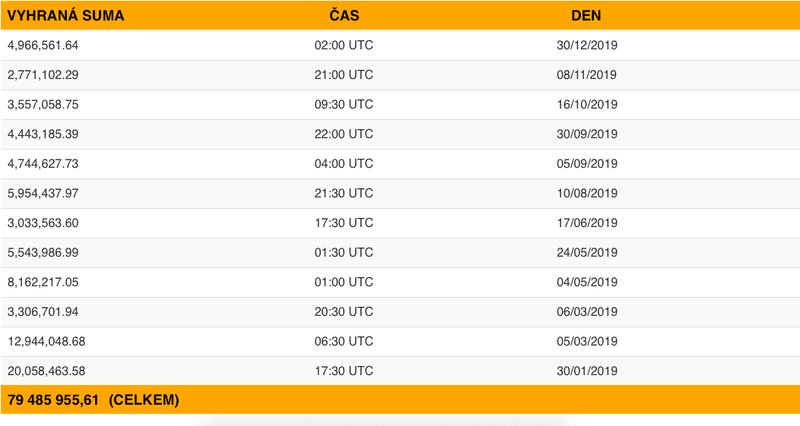Click the 01:30 UTC time entry

344,252
